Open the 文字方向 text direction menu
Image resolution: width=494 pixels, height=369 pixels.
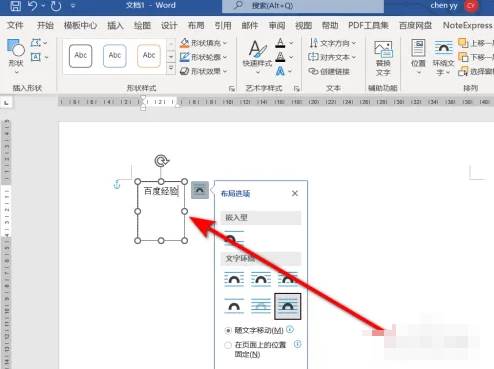click(332, 43)
